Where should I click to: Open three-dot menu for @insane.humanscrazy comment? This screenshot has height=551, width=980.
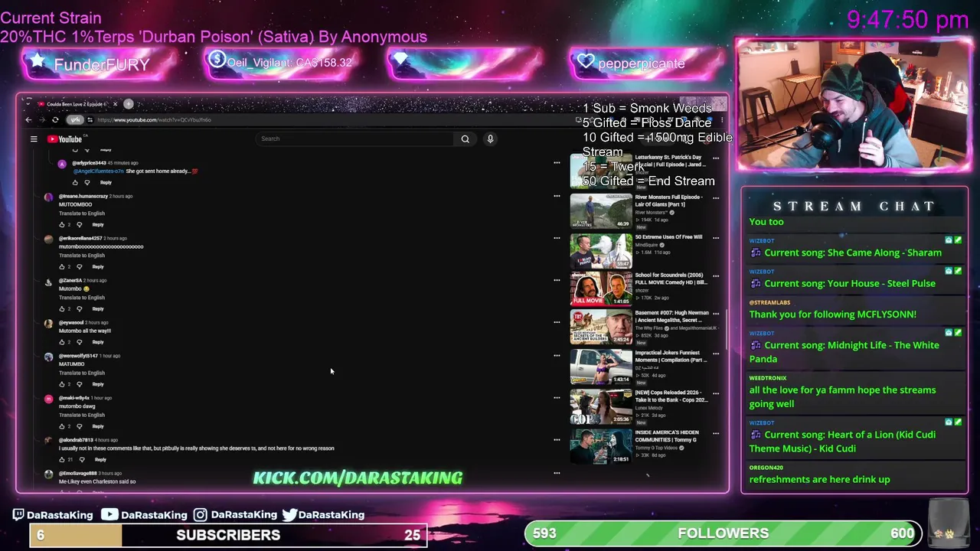click(557, 196)
